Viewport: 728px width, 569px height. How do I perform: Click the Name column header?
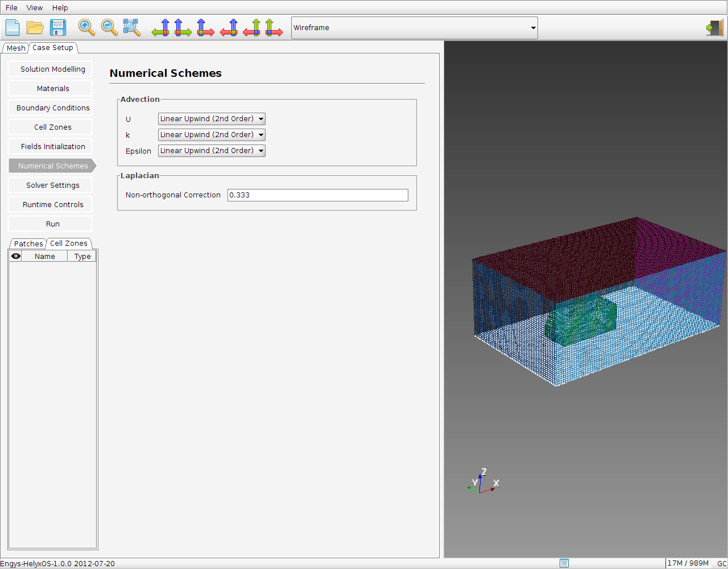click(45, 256)
